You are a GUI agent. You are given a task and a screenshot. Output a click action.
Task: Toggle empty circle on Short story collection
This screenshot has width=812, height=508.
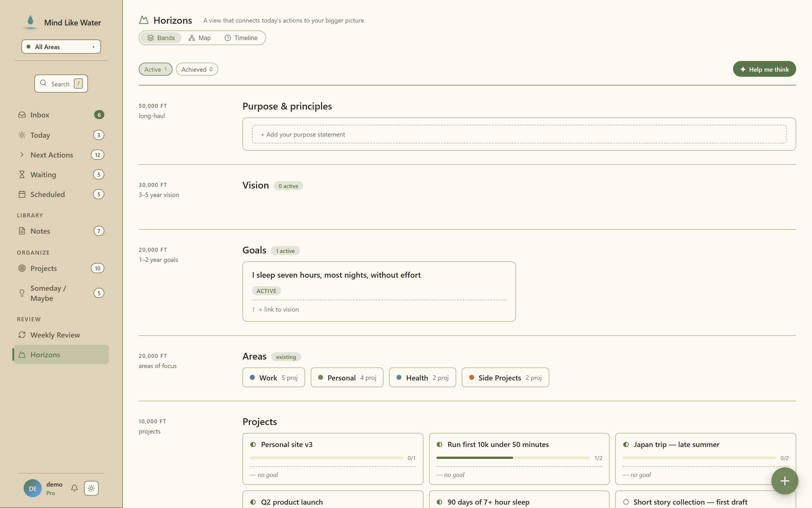626,502
